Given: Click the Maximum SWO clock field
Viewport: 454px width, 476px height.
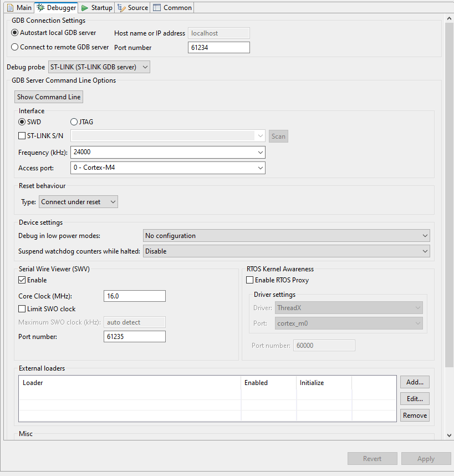Looking at the screenshot, I should coord(135,322).
